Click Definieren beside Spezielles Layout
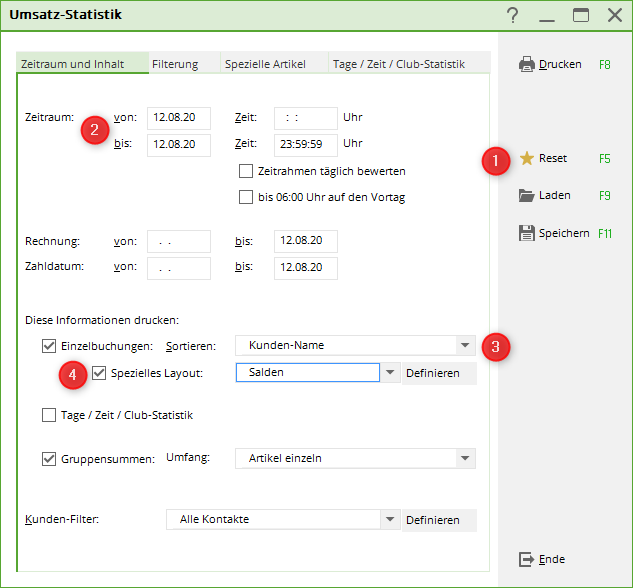The image size is (633, 588). click(x=432, y=373)
